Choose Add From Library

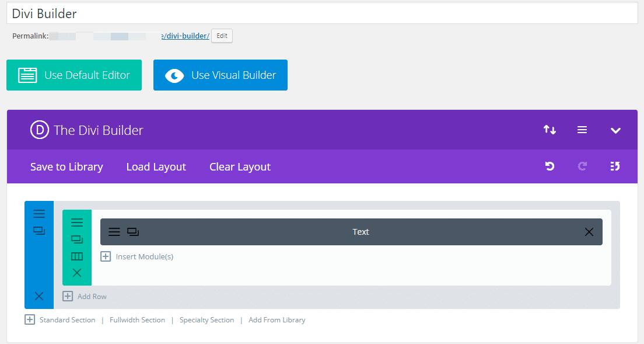click(277, 319)
